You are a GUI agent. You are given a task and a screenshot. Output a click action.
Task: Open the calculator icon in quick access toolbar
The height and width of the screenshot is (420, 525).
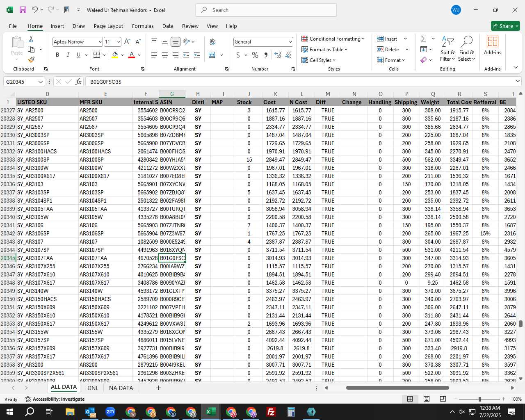(67, 10)
